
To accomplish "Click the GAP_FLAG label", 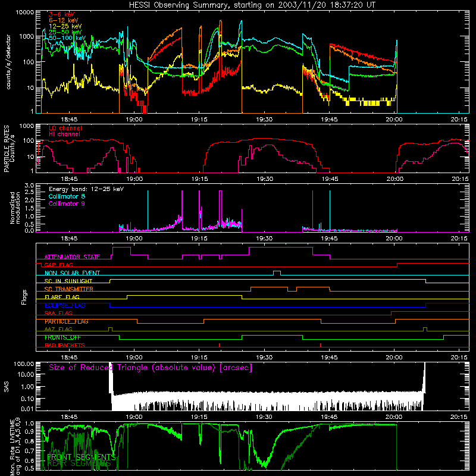I will (58, 265).
